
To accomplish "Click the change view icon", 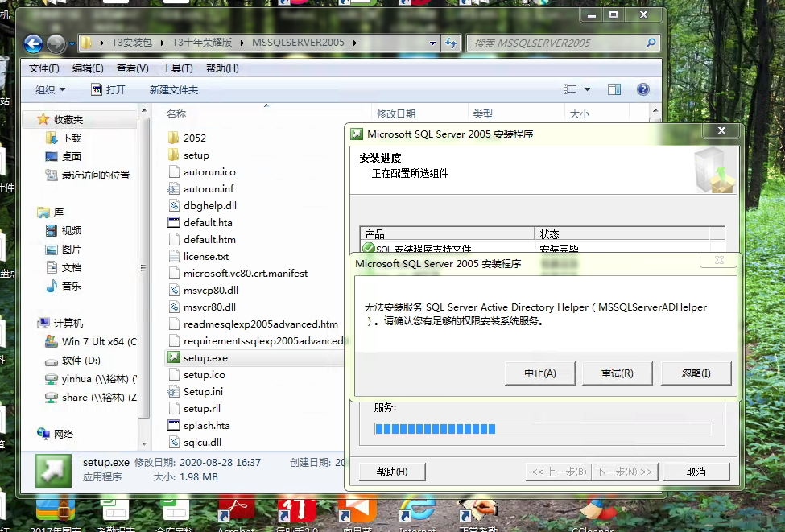I will click(x=570, y=89).
